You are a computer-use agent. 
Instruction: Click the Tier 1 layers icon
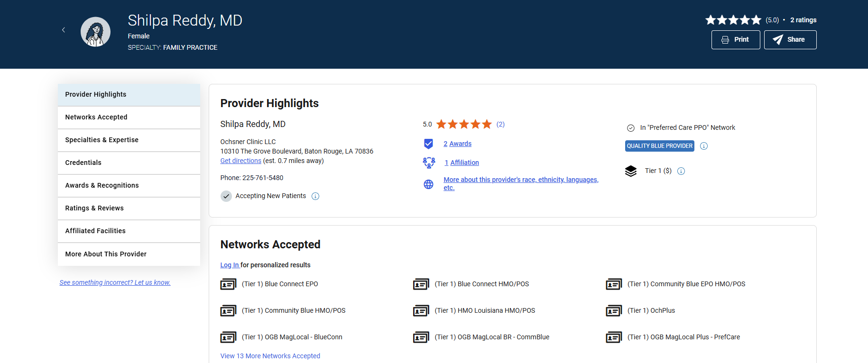pyautogui.click(x=631, y=171)
